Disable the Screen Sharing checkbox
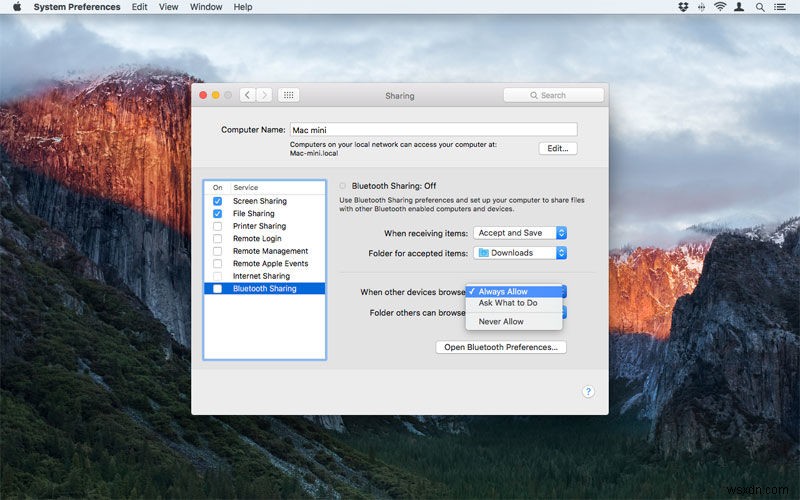Viewport: 800px width, 500px height. point(217,201)
